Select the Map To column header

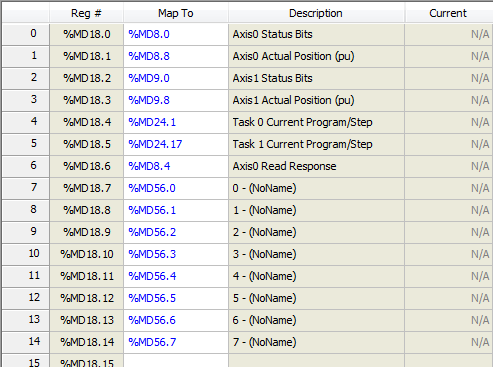176,13
